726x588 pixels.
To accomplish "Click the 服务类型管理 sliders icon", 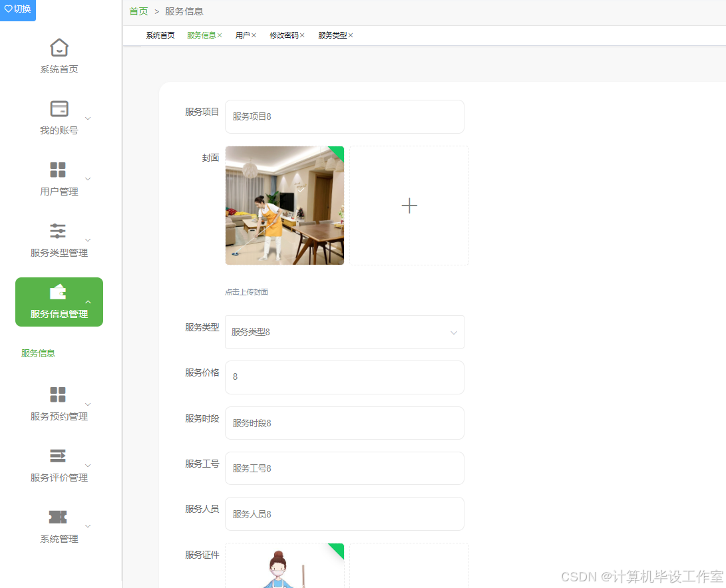I will click(x=58, y=231).
